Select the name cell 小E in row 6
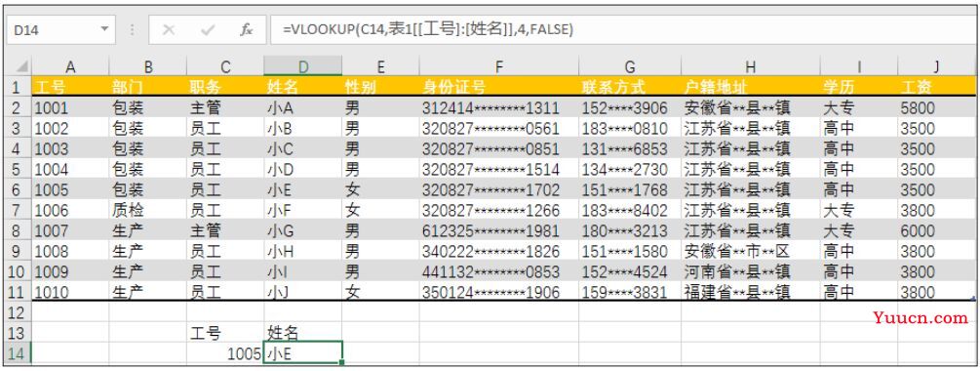Image resolution: width=980 pixels, height=371 pixels. click(x=302, y=189)
